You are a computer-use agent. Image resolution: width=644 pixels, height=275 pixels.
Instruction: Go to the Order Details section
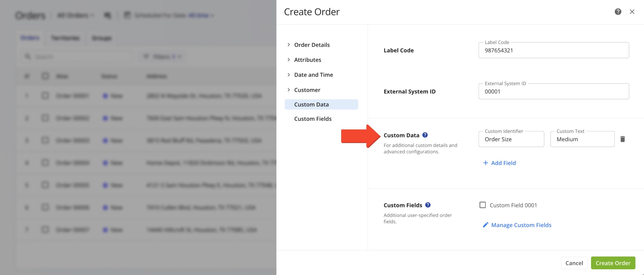pos(312,45)
